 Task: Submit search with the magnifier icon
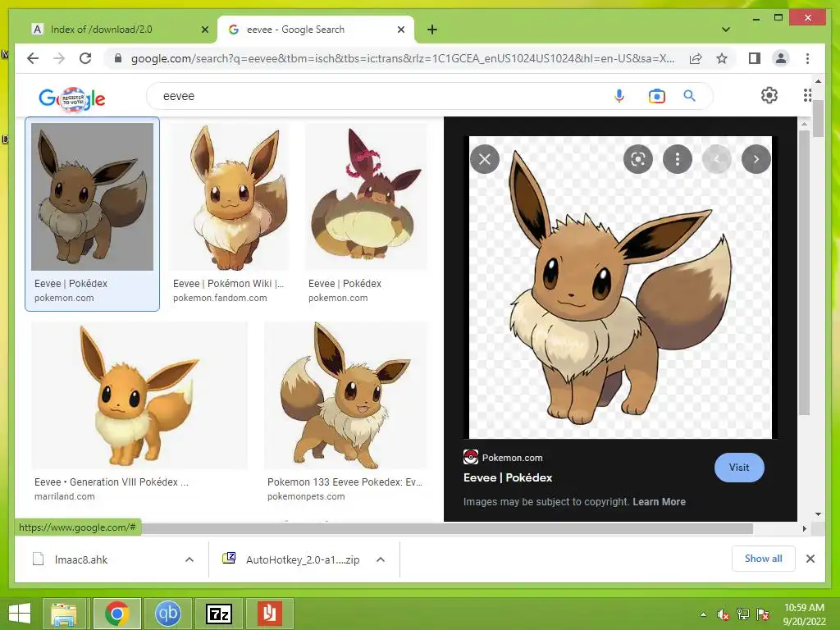pyautogui.click(x=689, y=96)
